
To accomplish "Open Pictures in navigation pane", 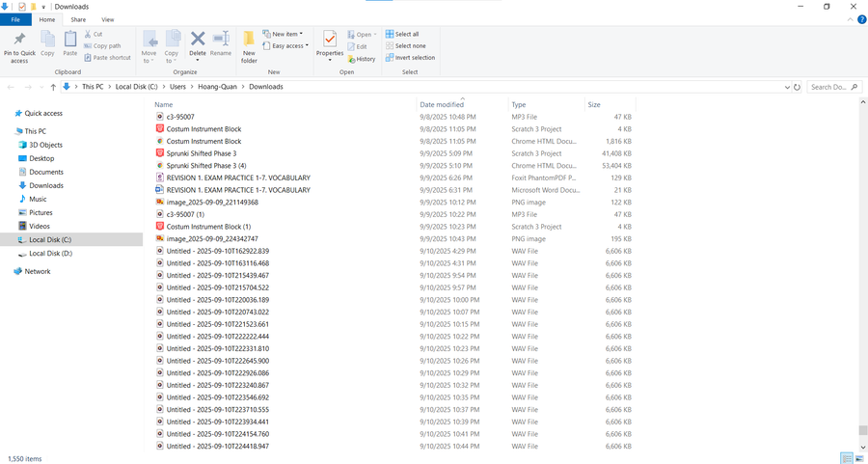I will (41, 212).
